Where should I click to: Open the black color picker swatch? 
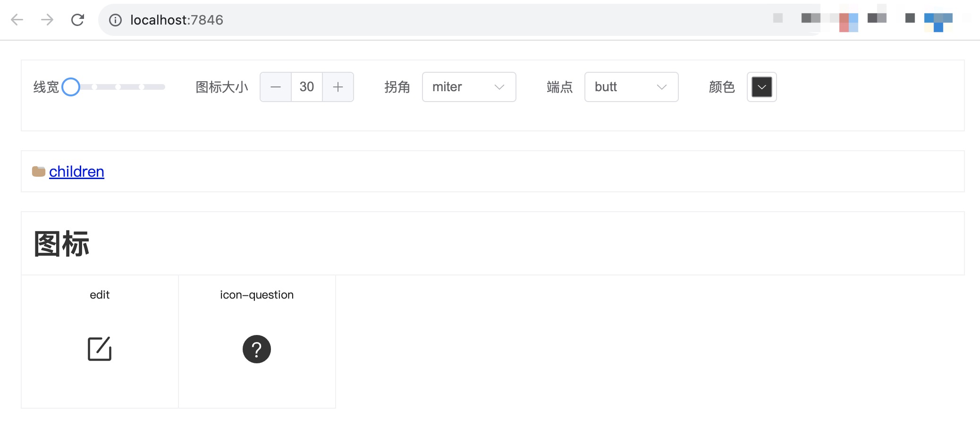click(x=761, y=87)
